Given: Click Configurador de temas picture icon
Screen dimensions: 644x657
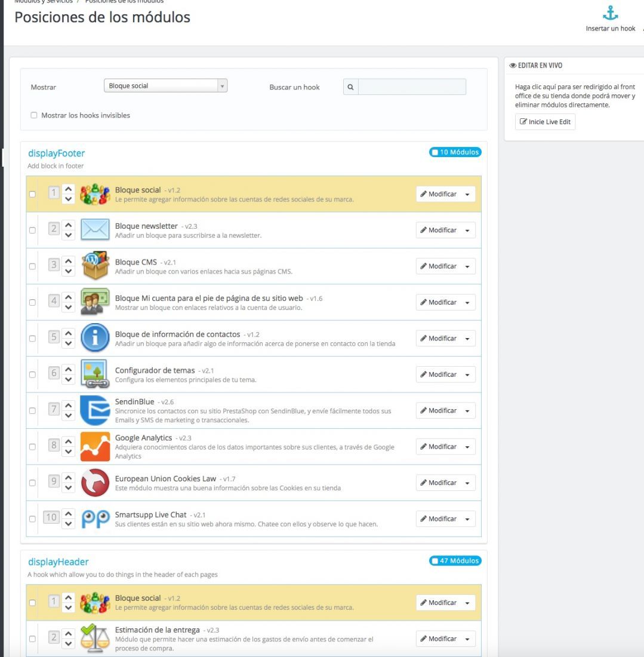Looking at the screenshot, I should click(94, 374).
